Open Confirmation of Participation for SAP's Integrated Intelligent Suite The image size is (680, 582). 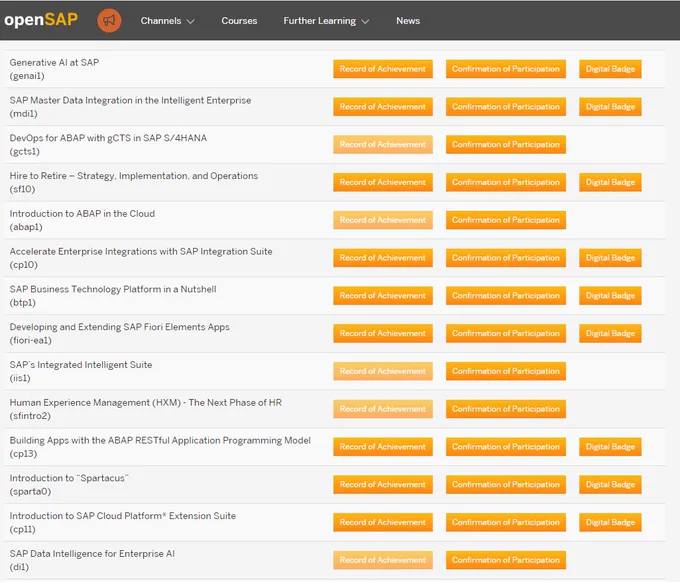coord(506,371)
